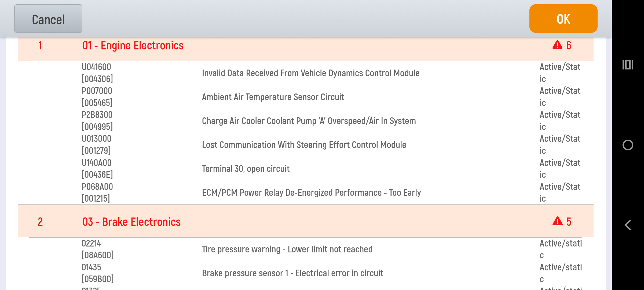Click the Cancel button
644x290 pixels.
coord(48,19)
